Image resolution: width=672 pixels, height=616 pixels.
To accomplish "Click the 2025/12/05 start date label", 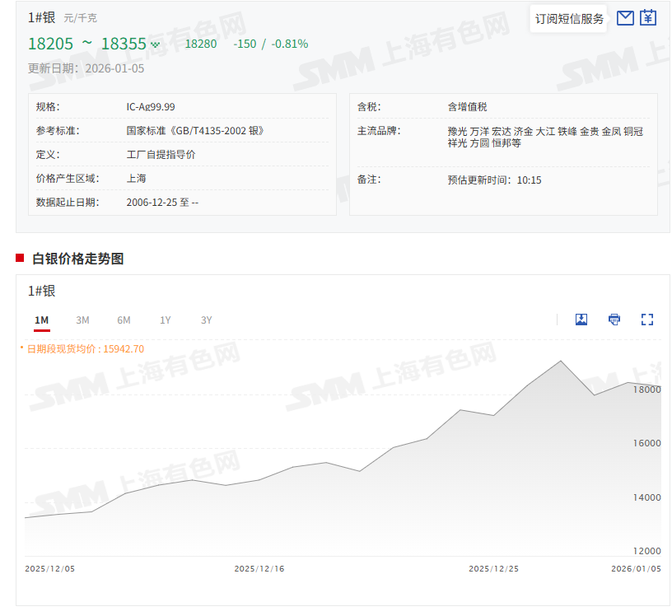I will 50,569.
